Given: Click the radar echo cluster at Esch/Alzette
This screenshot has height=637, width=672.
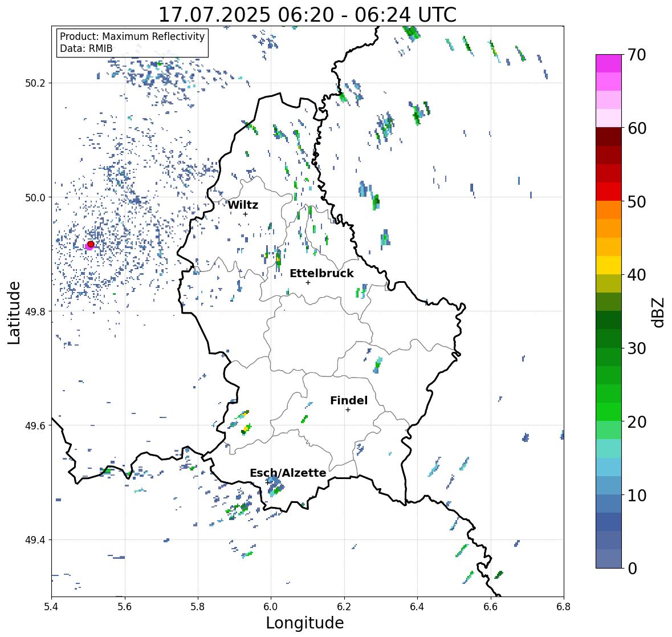Looking at the screenshot, I should pos(274,486).
